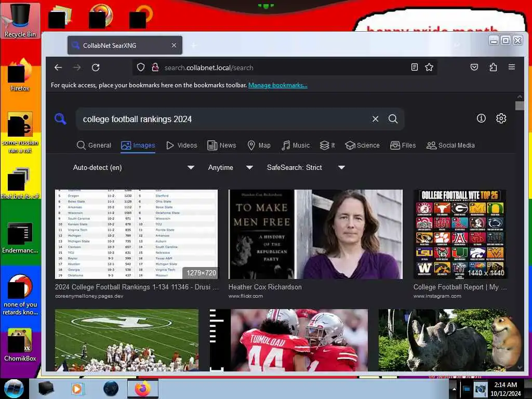Close the CollabNet SearXNG tab
The image size is (532, 399).
tap(174, 45)
